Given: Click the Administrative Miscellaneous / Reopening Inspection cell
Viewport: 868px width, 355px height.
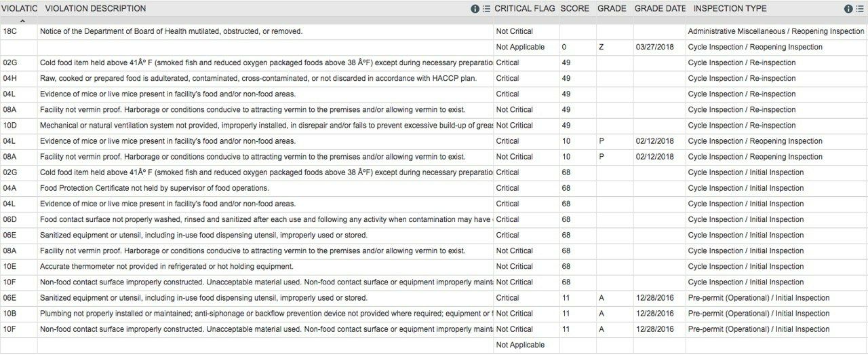Looking at the screenshot, I should coord(776,31).
